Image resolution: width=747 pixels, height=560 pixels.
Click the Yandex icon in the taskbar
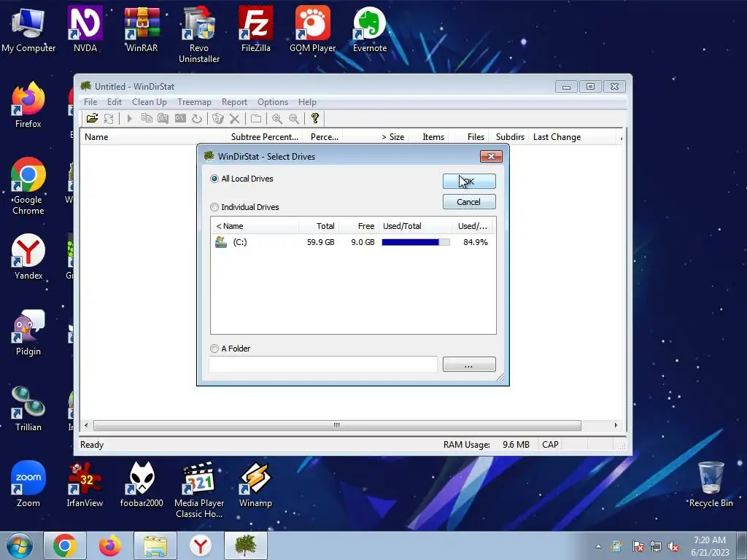pos(201,545)
